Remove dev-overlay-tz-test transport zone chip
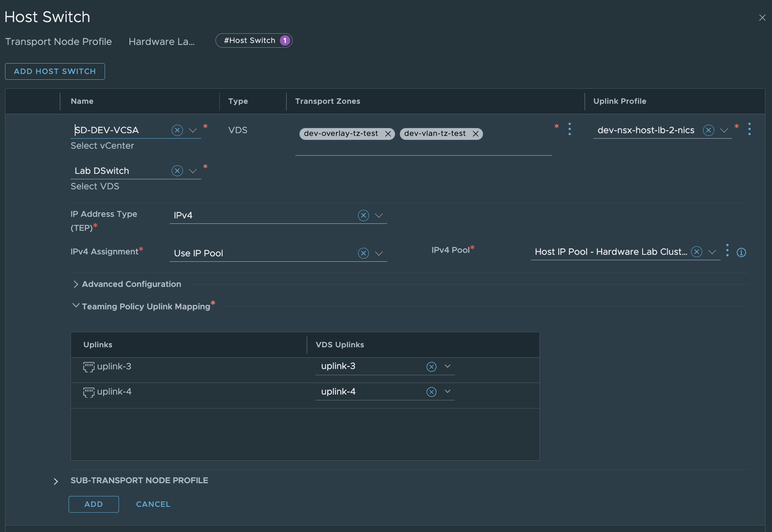Viewport: 772px width, 532px height. coord(388,134)
